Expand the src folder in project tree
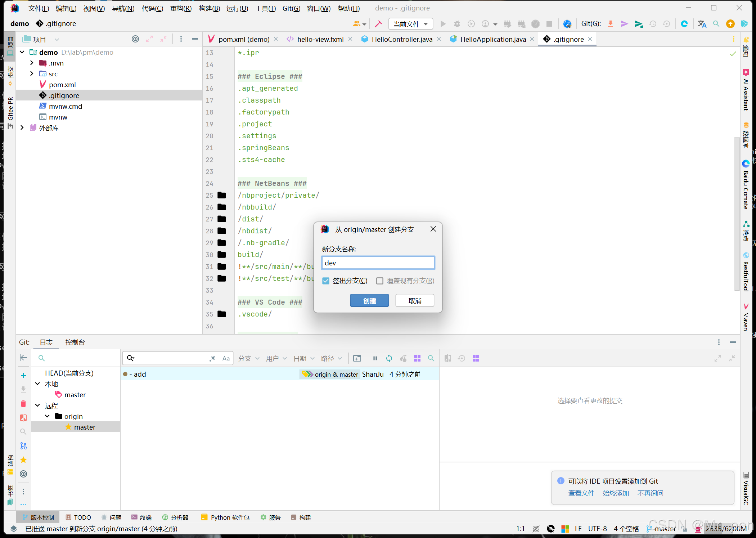756x538 pixels. pos(32,74)
